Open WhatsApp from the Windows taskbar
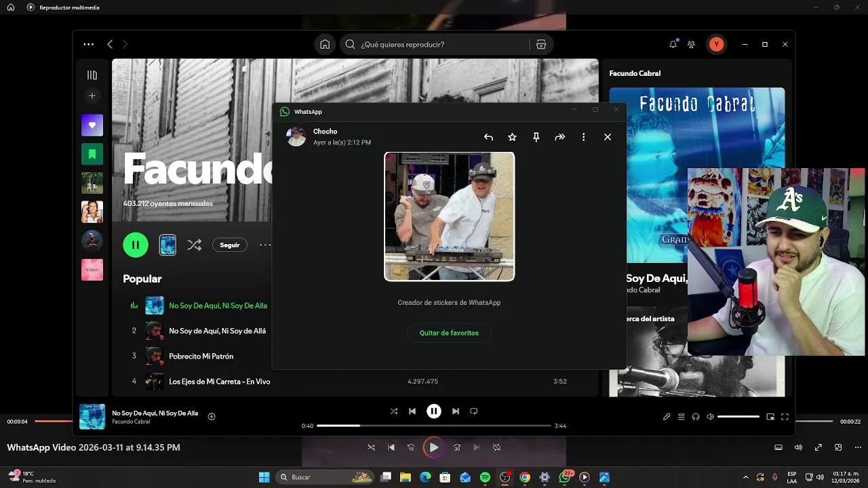 coord(565,477)
